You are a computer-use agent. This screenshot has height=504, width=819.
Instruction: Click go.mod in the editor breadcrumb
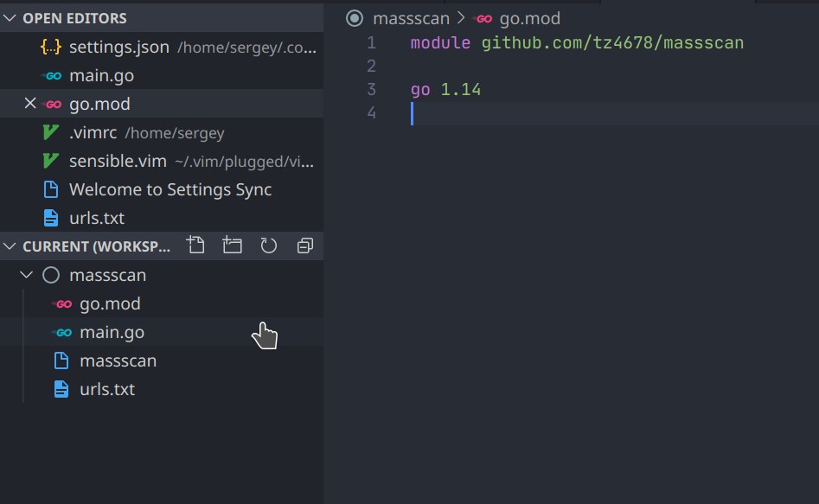tap(529, 19)
